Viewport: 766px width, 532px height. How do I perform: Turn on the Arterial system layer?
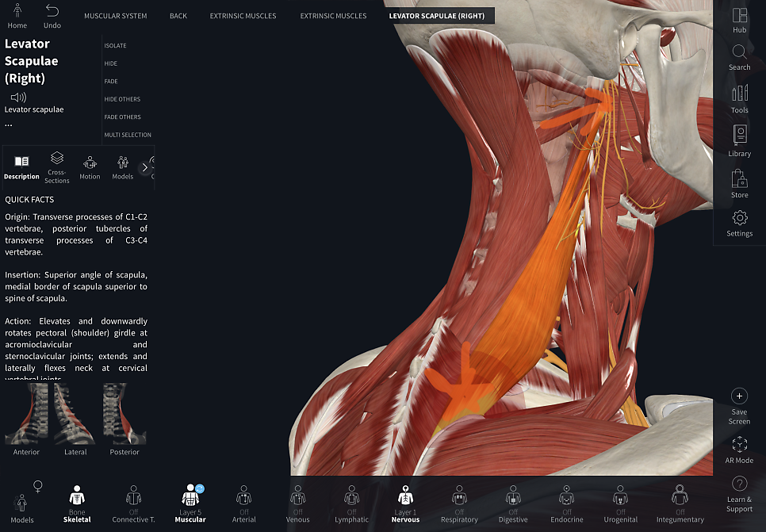243,503
